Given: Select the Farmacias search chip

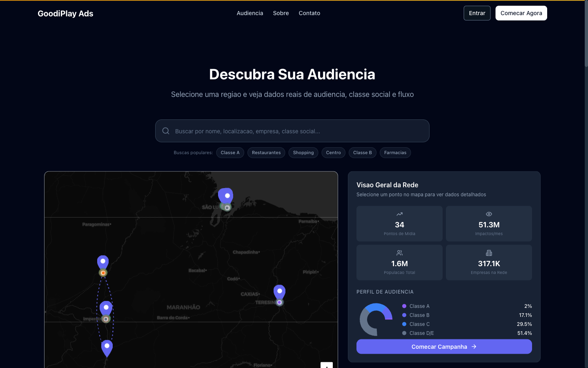Looking at the screenshot, I should 395,153.
